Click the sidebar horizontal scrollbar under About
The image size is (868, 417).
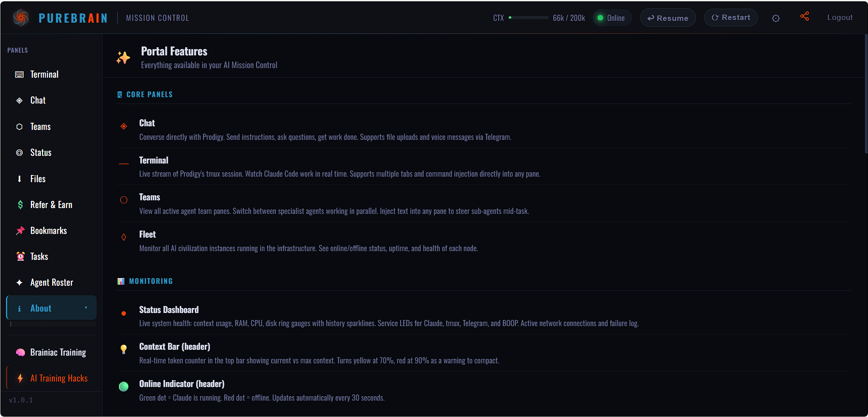coord(53,324)
